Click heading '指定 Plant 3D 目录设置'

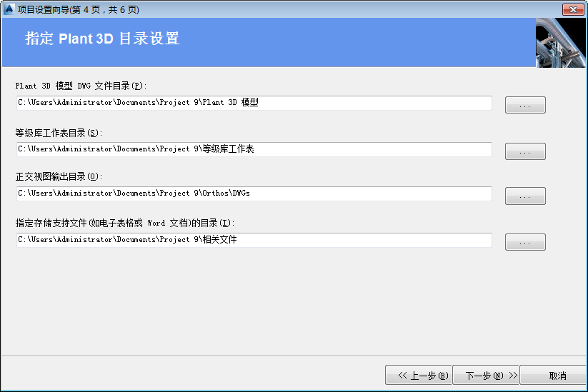coord(102,39)
